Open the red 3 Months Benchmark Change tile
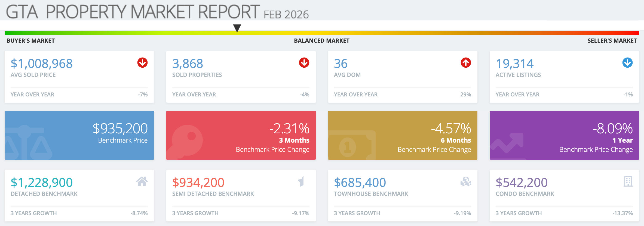Viewport: 644px width, 226px height. click(x=241, y=135)
